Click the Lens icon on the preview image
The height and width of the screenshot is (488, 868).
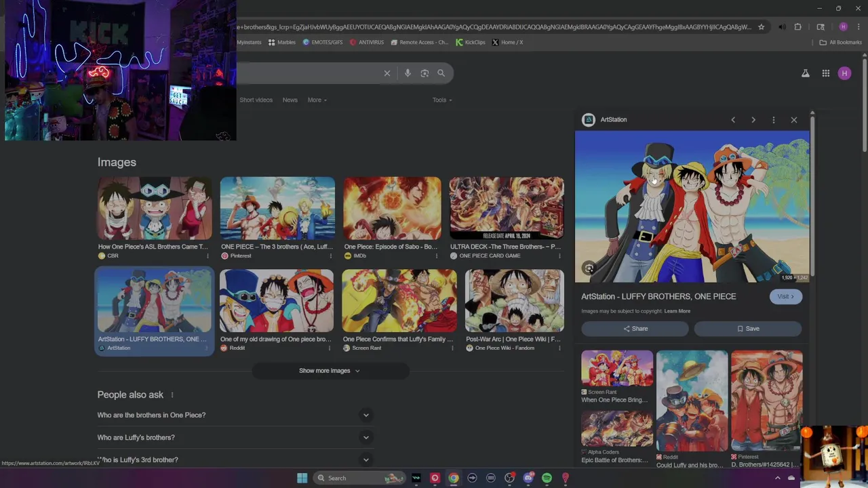589,268
